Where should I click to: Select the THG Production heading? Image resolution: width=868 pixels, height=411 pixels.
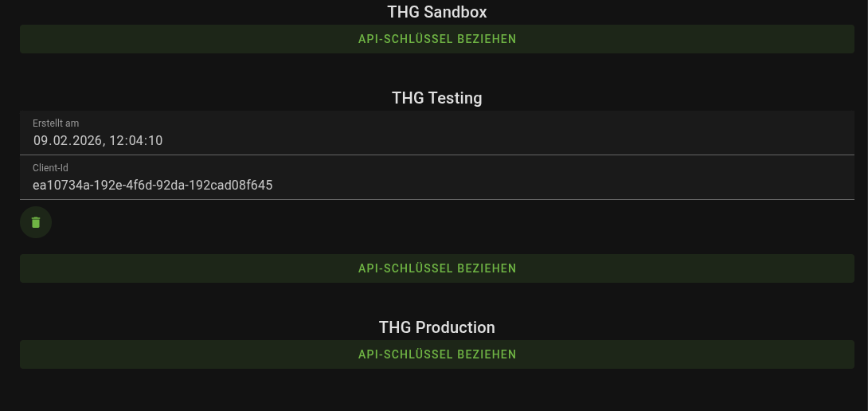tap(436, 327)
